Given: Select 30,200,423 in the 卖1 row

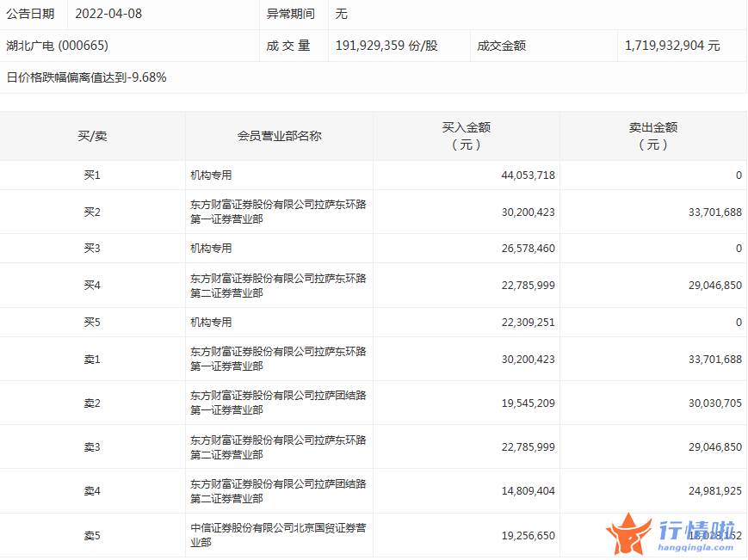Looking at the screenshot, I should (x=529, y=360).
